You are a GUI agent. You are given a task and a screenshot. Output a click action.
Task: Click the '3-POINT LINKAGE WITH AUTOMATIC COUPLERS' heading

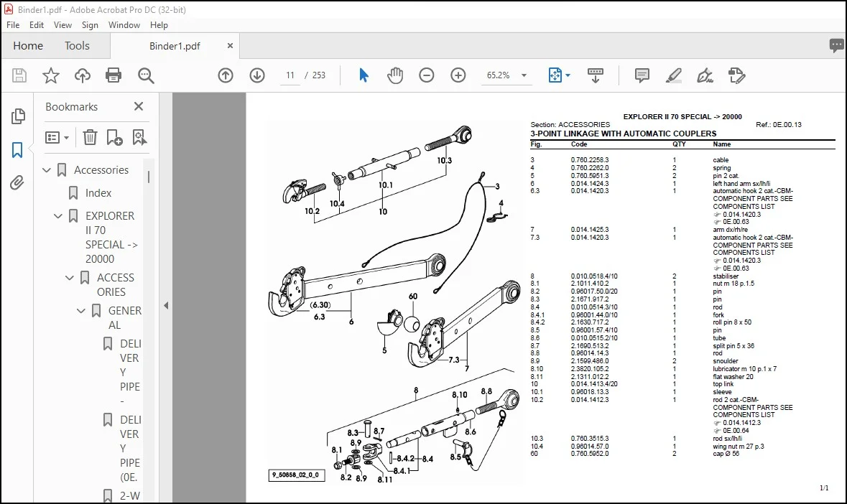[624, 134]
